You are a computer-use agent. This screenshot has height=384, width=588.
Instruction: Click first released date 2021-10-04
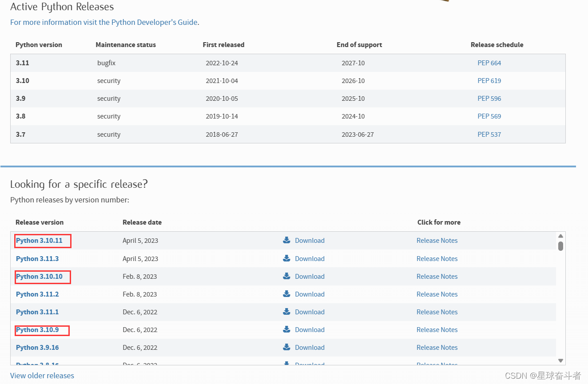pyautogui.click(x=222, y=81)
